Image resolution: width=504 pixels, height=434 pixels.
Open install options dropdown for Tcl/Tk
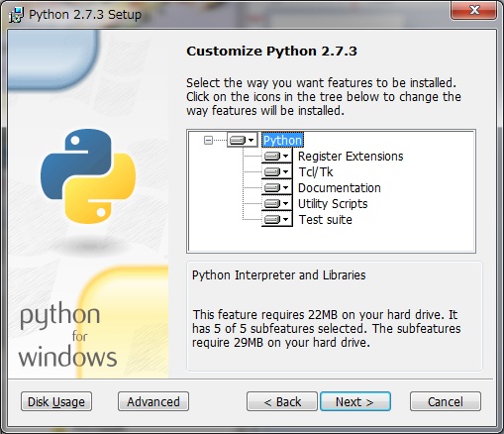[277, 171]
